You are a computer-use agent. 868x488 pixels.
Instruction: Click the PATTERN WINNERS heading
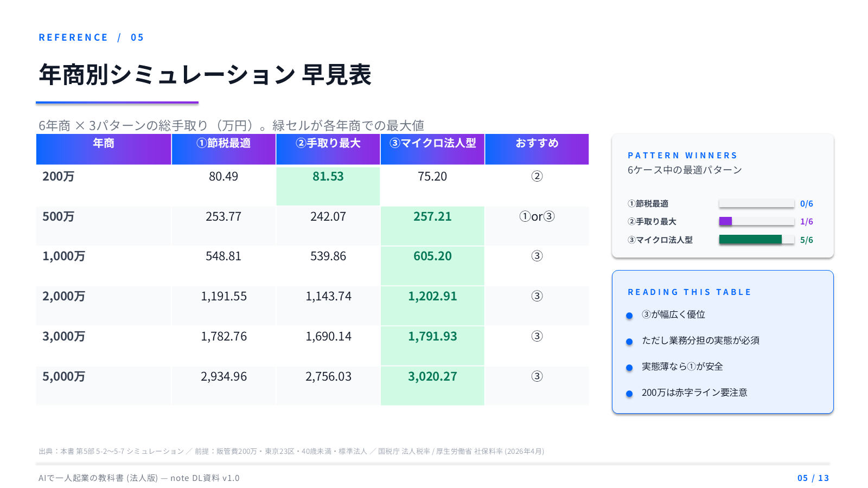click(x=682, y=156)
